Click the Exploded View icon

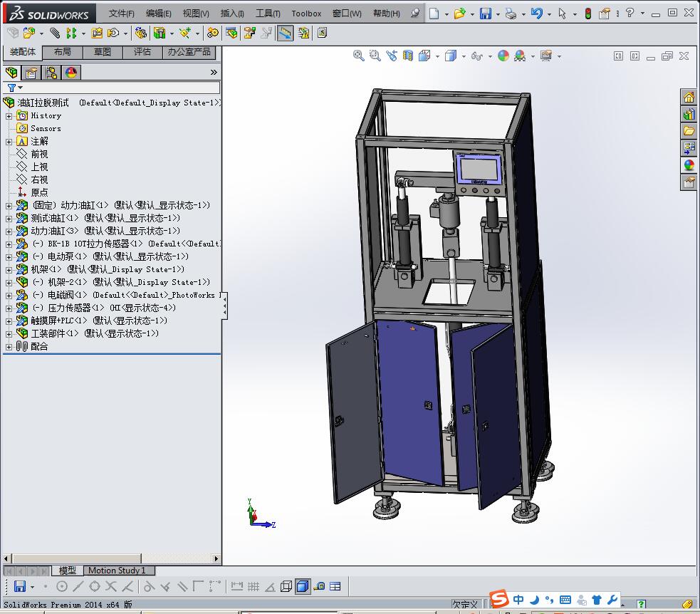coord(249,33)
